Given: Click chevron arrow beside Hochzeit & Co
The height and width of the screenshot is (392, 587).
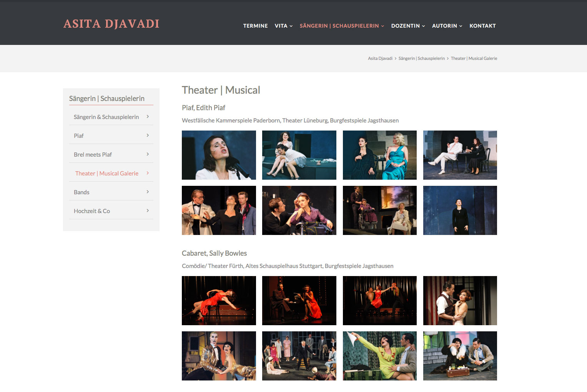Looking at the screenshot, I should [148, 211].
